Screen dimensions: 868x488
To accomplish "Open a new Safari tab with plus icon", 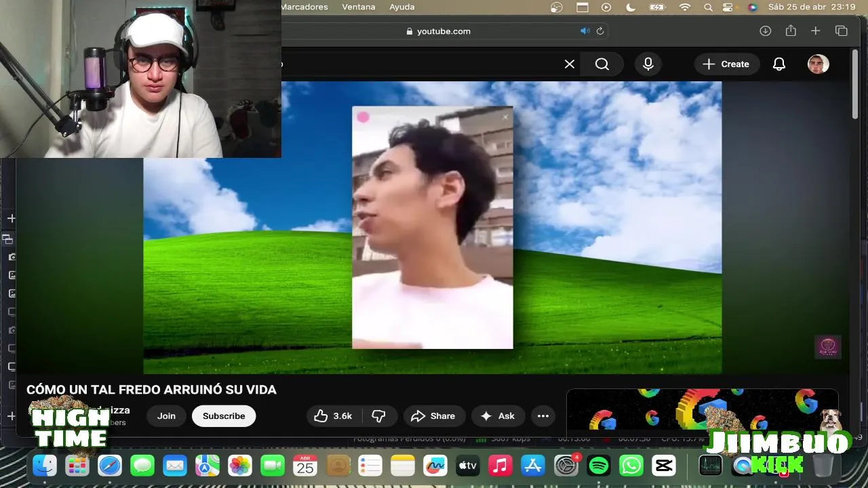I will [x=816, y=31].
